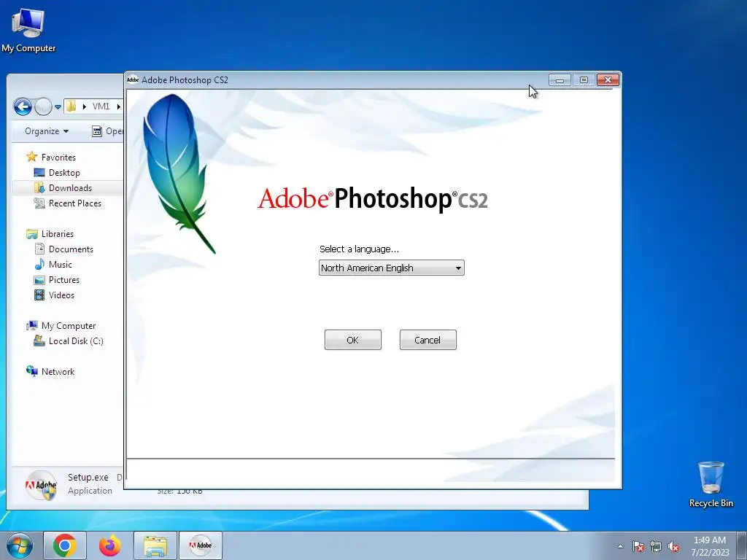This screenshot has width=747, height=560.
Task: Launch Google Chrome from the taskbar
Action: click(x=65, y=545)
